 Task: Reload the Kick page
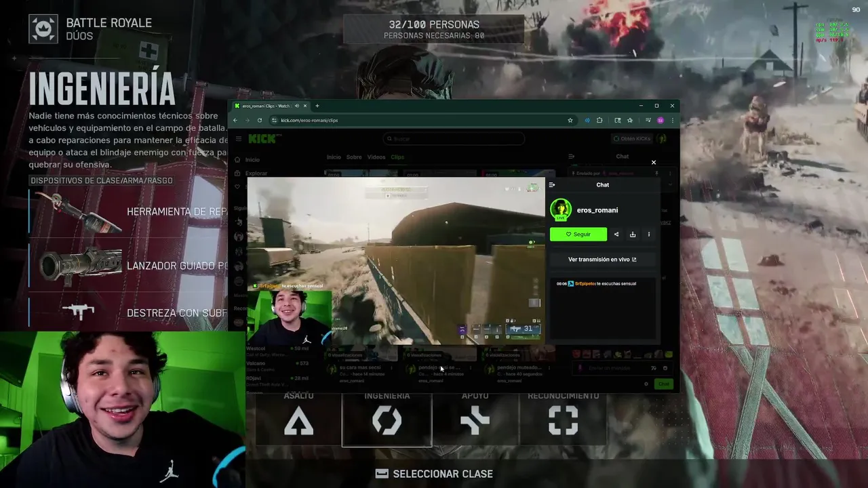point(260,120)
